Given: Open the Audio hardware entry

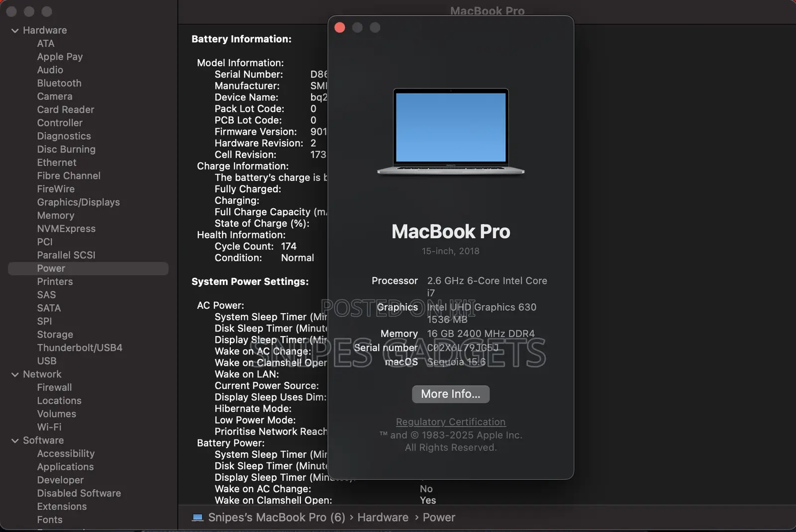Looking at the screenshot, I should (x=50, y=70).
